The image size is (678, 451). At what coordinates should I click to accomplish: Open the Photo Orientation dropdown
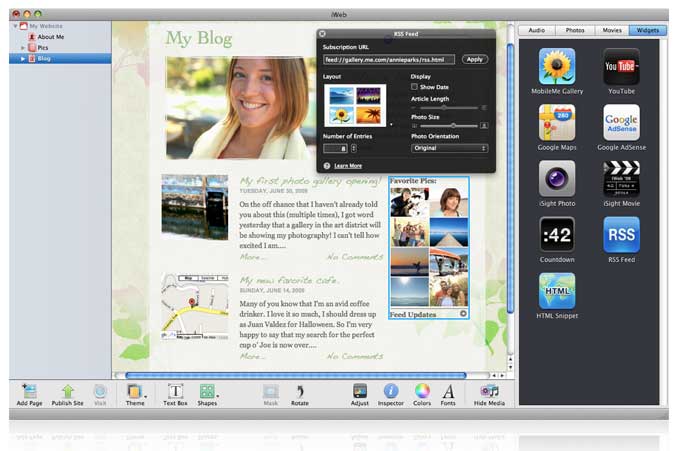449,148
